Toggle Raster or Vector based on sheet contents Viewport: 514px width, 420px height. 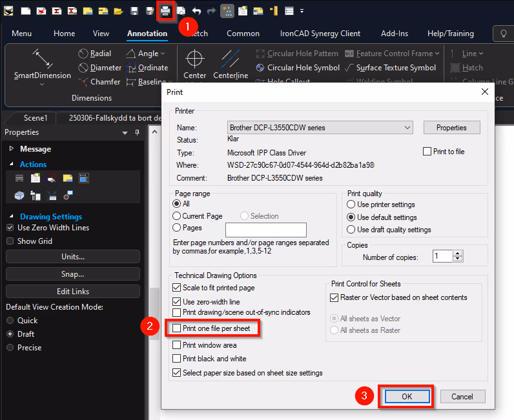click(x=334, y=297)
